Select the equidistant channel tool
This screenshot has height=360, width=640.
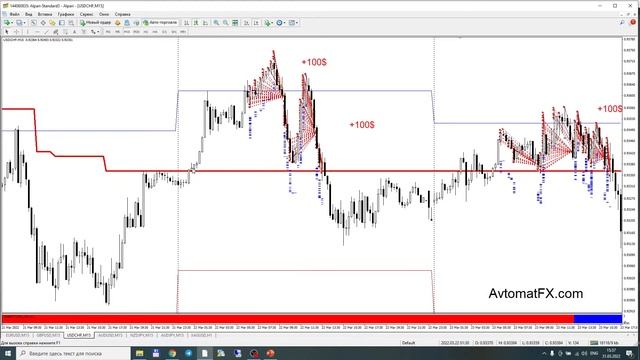coord(56,31)
